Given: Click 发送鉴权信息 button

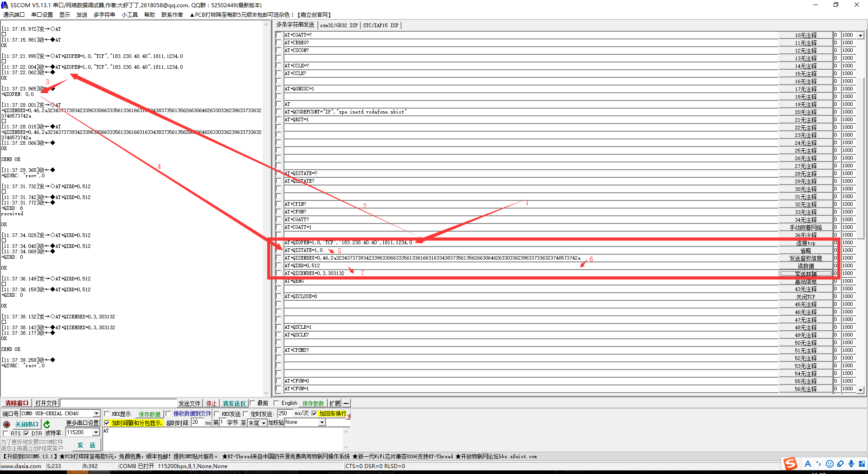Looking at the screenshot, I should point(806,259).
